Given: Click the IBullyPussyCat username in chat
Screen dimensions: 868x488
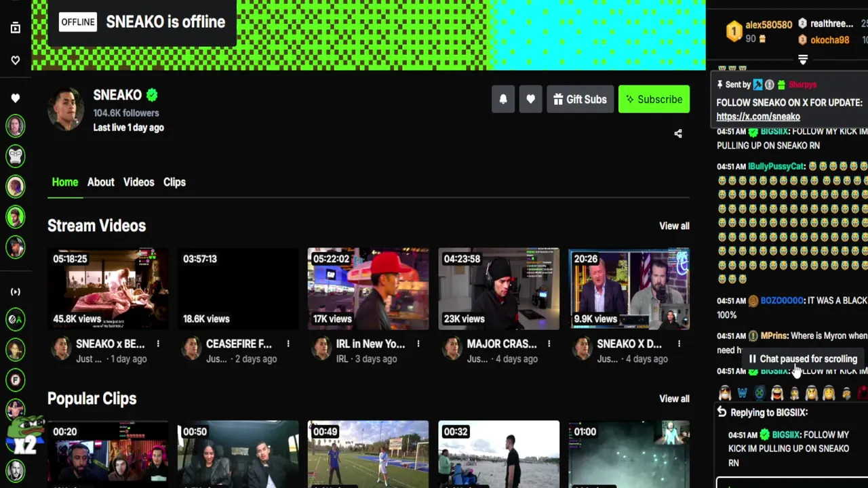Looking at the screenshot, I should [x=776, y=166].
